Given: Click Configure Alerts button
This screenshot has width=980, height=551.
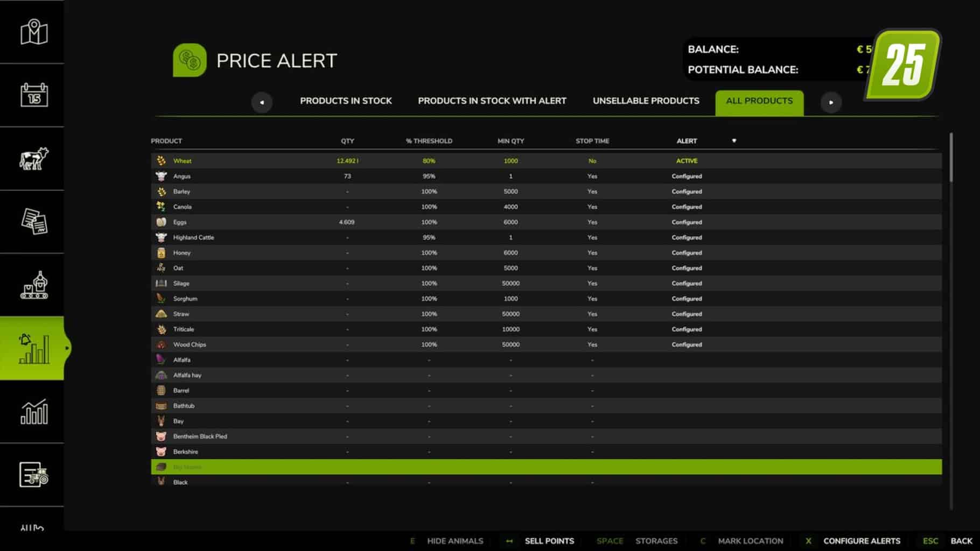Looking at the screenshot, I should coord(862,541).
